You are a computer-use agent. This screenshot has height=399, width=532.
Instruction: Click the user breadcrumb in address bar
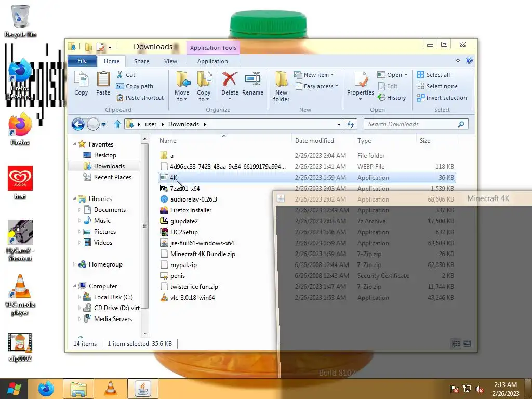pos(151,124)
